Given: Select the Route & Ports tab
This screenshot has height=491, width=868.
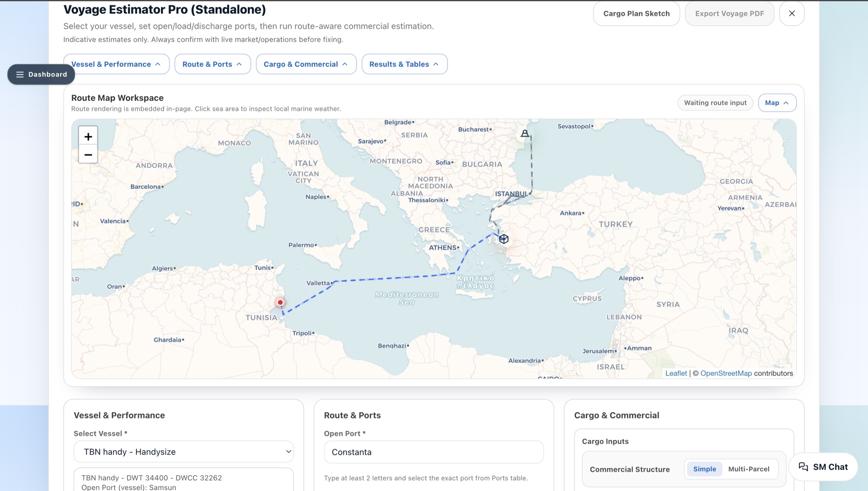Looking at the screenshot, I should coord(212,64).
